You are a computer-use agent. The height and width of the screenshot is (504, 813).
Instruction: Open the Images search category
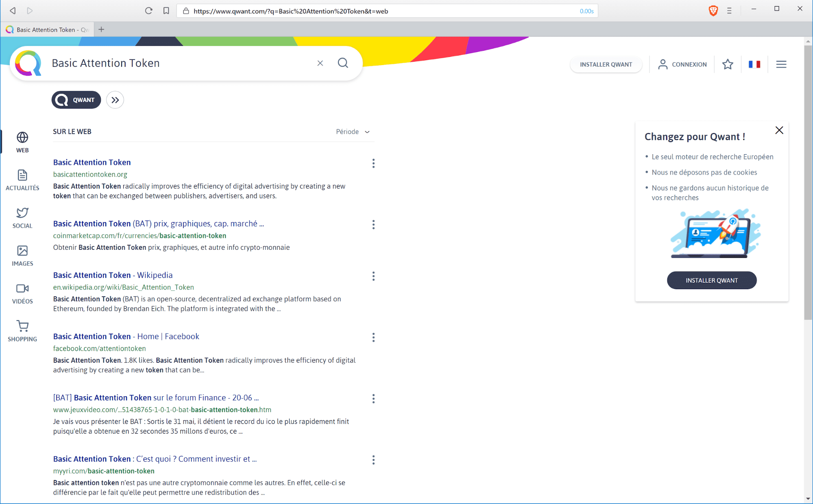(22, 256)
